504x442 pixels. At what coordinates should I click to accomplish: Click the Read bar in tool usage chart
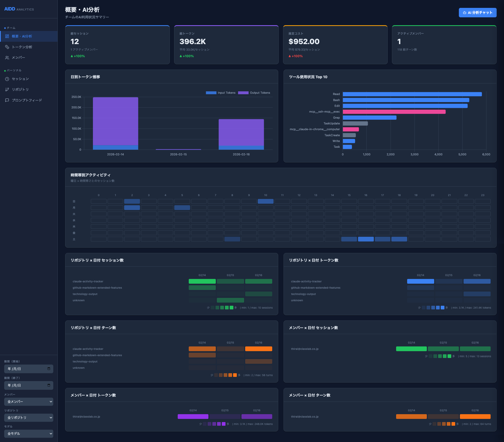[412, 94]
